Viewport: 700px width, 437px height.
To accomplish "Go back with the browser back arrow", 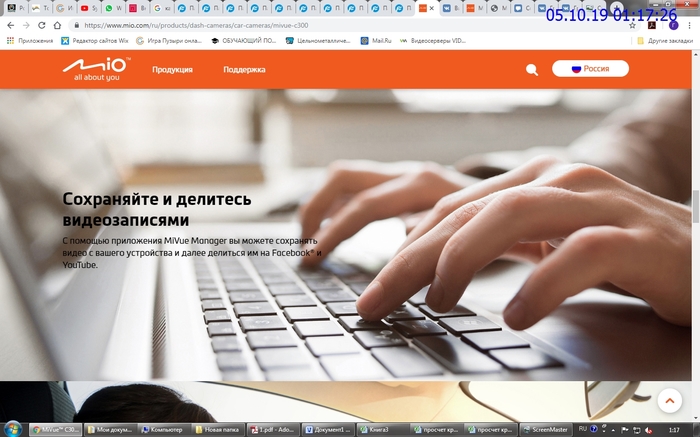I will pyautogui.click(x=11, y=25).
